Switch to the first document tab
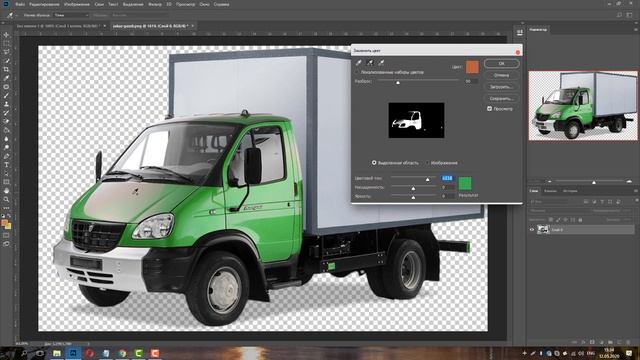Viewport: 640px width, 360px height. point(58,26)
